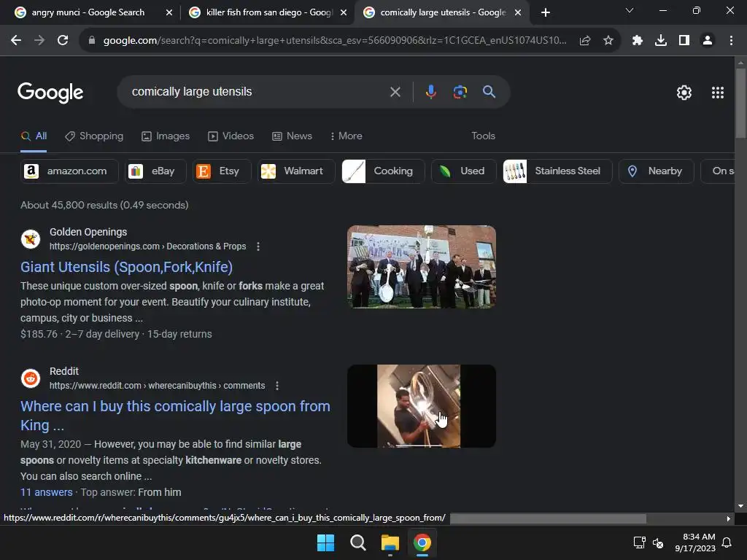The height and width of the screenshot is (560, 747).
Task: Apply the Cooking filter chip
Action: tap(383, 171)
